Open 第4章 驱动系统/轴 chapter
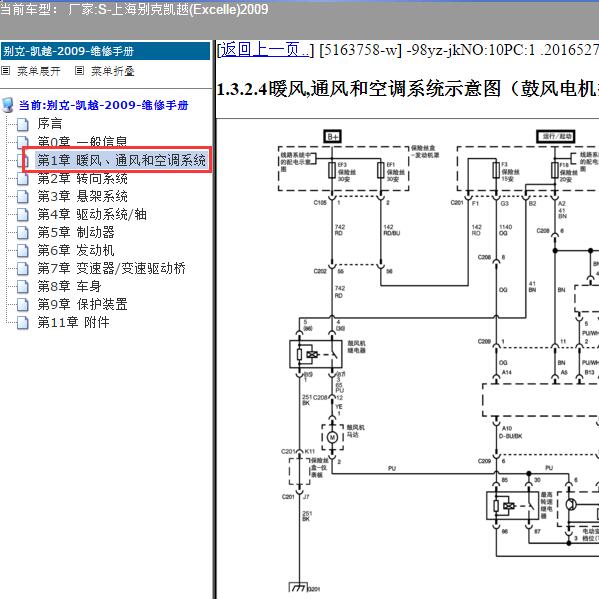The width and height of the screenshot is (599, 599). 92,214
